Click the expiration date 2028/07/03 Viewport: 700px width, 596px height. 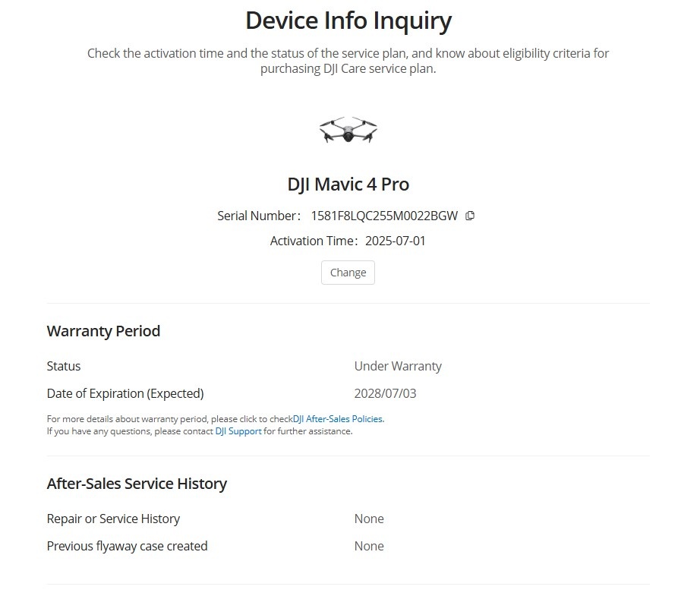pyautogui.click(x=385, y=393)
